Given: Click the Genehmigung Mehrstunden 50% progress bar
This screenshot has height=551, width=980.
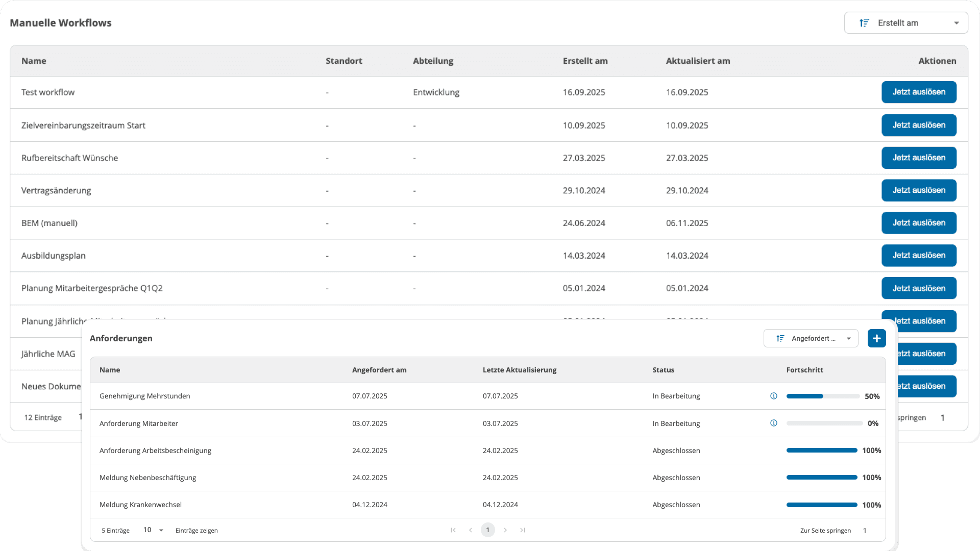Looking at the screenshot, I should coord(823,396).
